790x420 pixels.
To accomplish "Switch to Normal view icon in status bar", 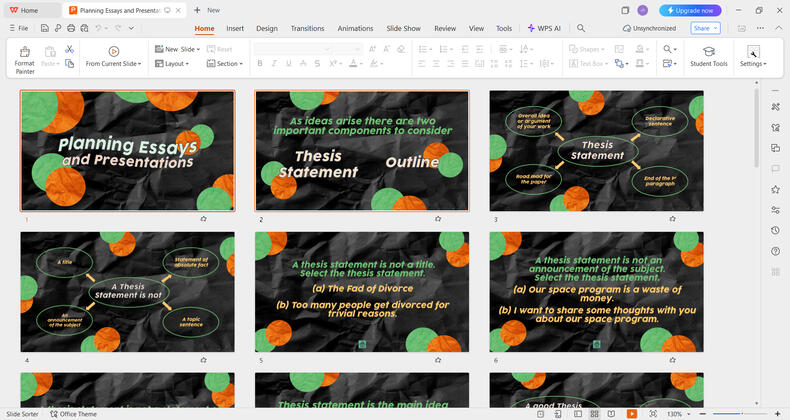I will tap(578, 414).
